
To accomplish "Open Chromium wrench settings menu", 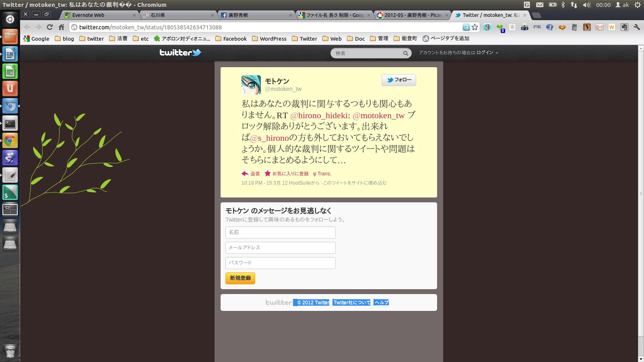I will (x=636, y=27).
